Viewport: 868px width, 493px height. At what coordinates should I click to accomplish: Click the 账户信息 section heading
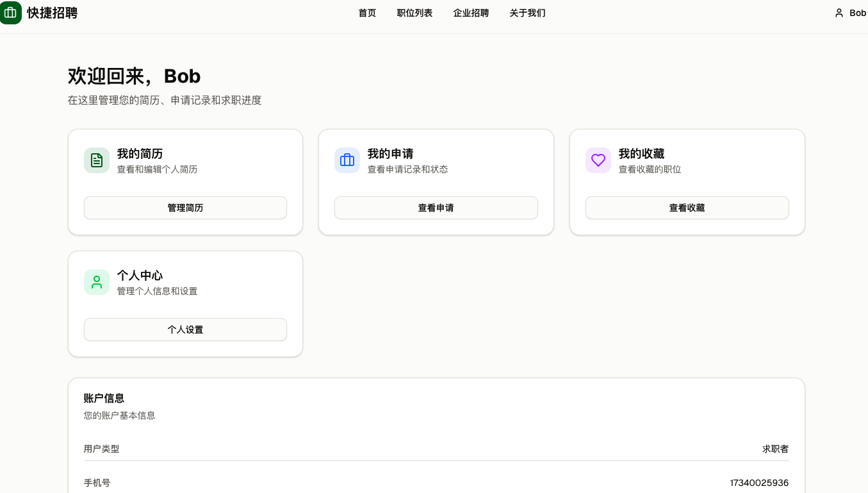tap(104, 398)
